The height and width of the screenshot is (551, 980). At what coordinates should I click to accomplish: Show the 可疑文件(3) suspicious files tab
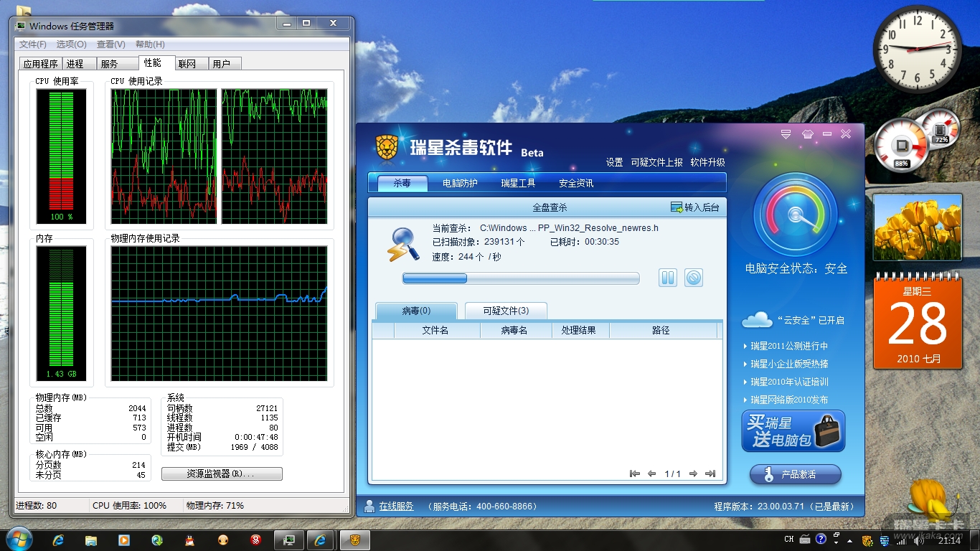point(506,311)
